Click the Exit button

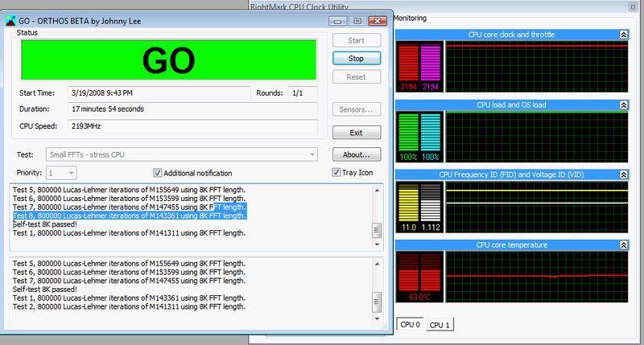356,133
